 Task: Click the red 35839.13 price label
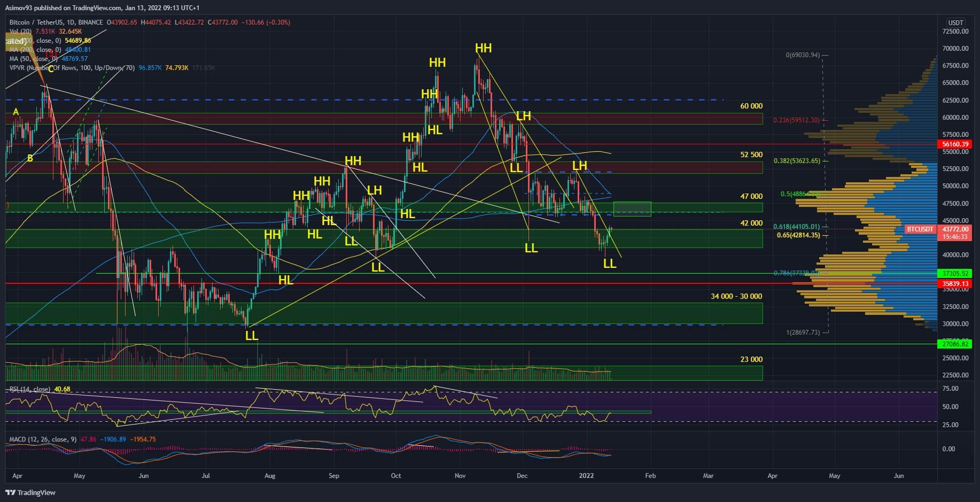pos(955,283)
